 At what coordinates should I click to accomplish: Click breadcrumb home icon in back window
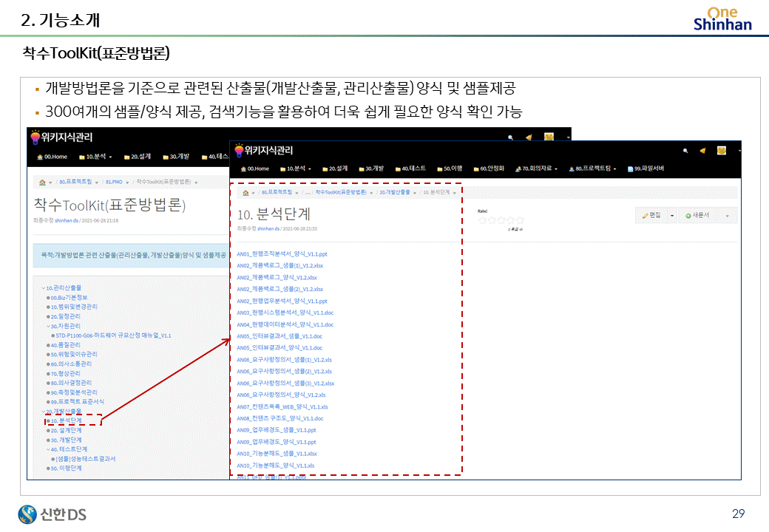click(x=43, y=183)
